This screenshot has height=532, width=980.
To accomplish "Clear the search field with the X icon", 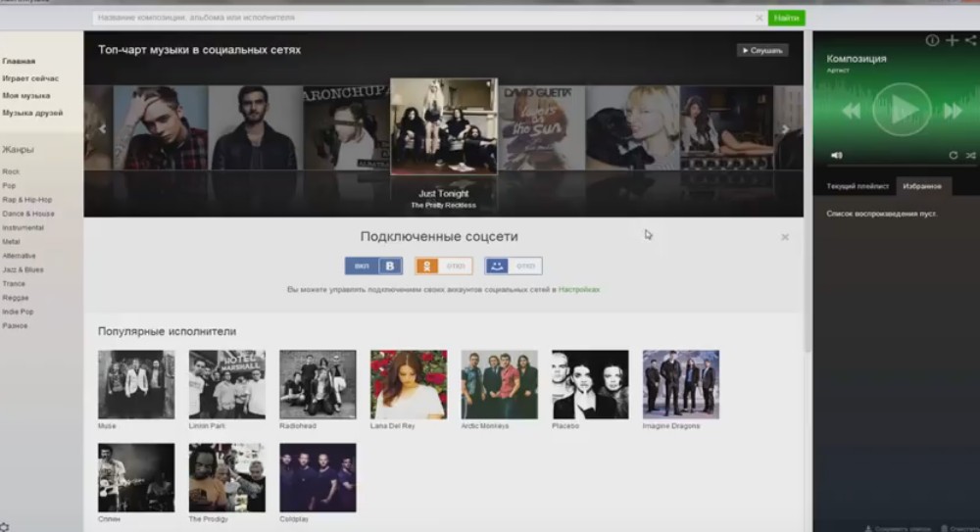I will coord(759,19).
